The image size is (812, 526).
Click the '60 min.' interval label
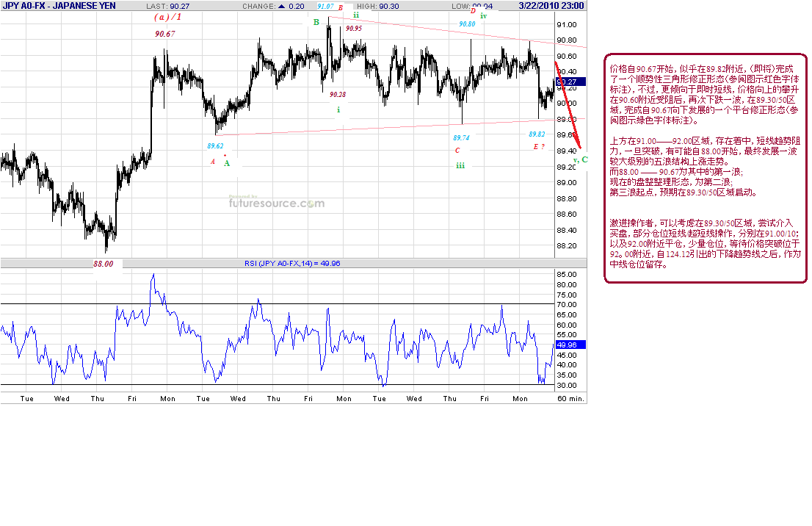click(x=570, y=398)
